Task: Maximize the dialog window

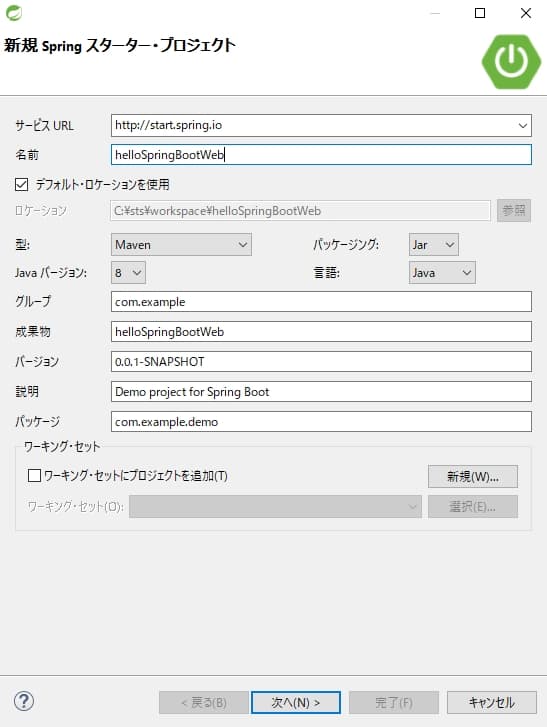Action: (x=480, y=13)
